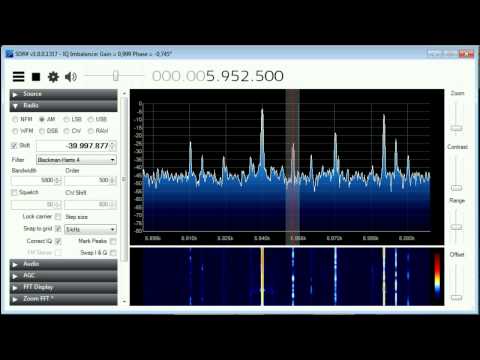Image resolution: width=480 pixels, height=360 pixels.
Task: Click the Shift value stepper arrows
Action: pyautogui.click(x=113, y=146)
